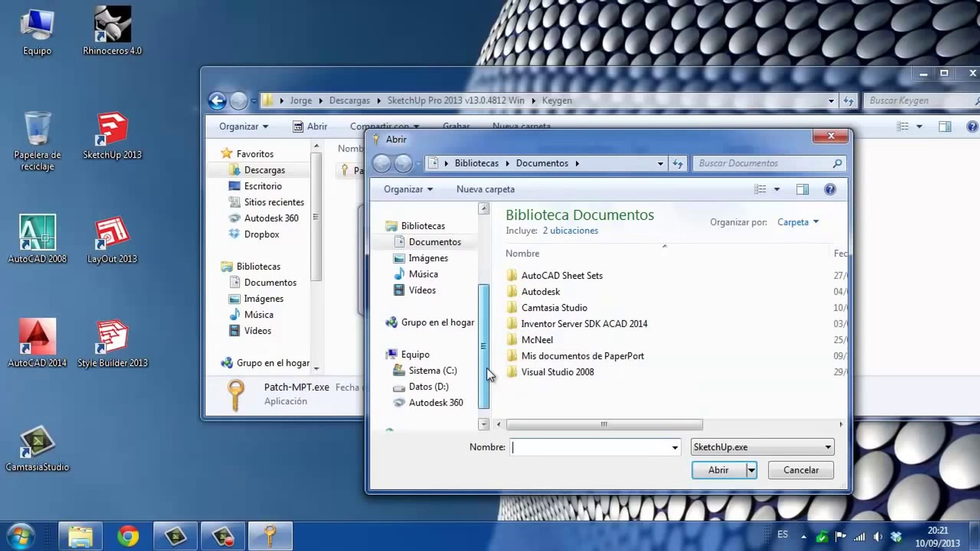
Task: Click the help icon in Abrir dialog
Action: click(x=830, y=189)
